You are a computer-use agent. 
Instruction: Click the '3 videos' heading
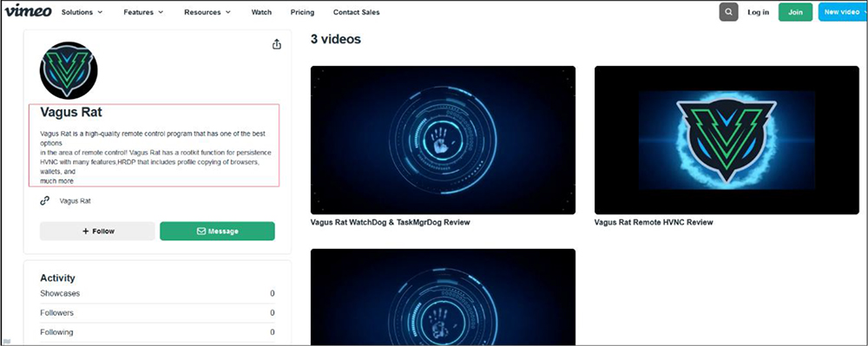(335, 39)
